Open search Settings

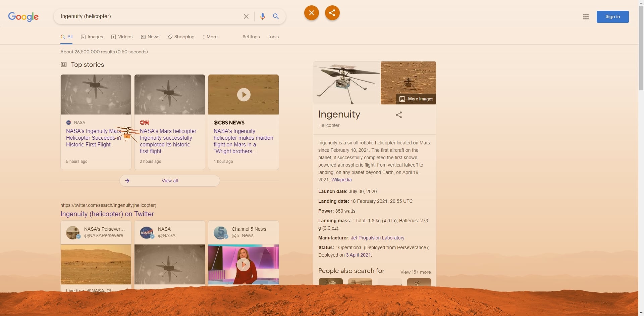coord(251,37)
